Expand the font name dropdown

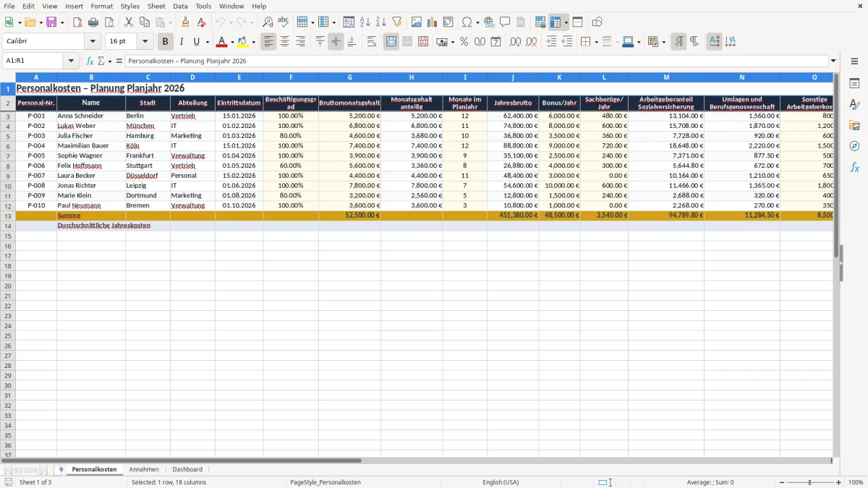pyautogui.click(x=92, y=42)
